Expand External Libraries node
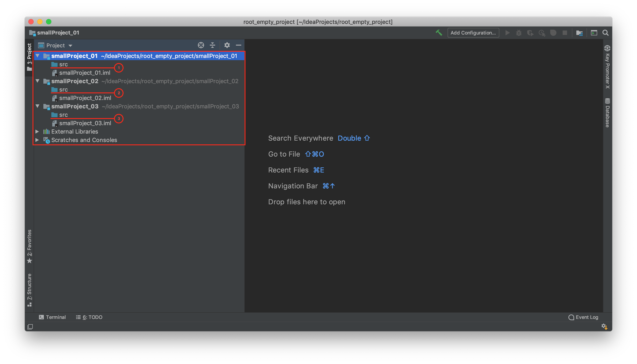The height and width of the screenshot is (364, 637). coord(37,132)
